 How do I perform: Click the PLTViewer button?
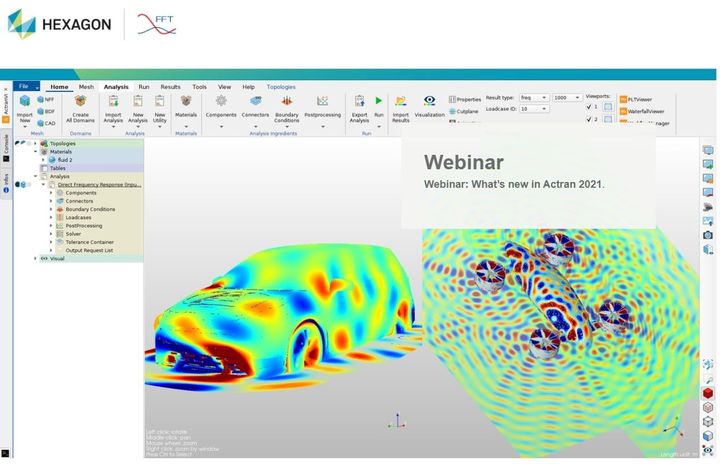tap(642, 99)
